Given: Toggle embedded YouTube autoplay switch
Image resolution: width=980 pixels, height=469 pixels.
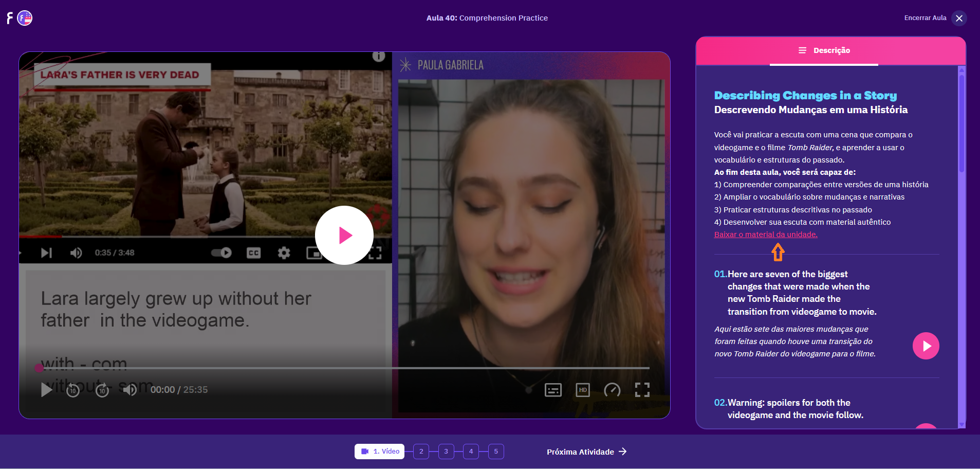Looking at the screenshot, I should 221,252.
